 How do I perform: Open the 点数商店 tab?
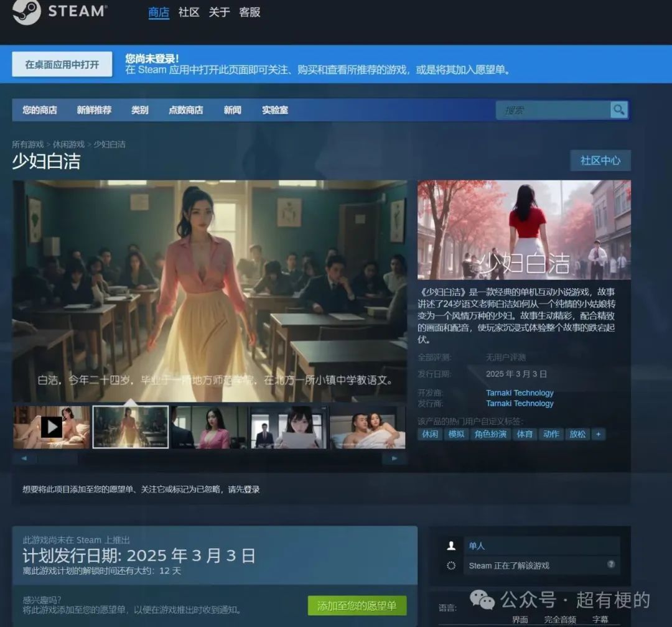click(186, 110)
